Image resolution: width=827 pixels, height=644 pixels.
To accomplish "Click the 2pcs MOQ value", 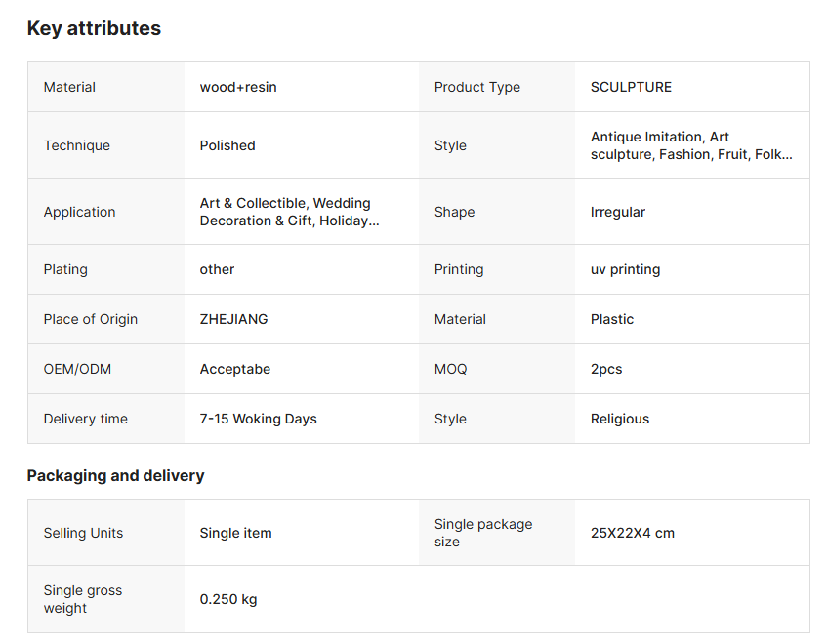I will pos(605,369).
